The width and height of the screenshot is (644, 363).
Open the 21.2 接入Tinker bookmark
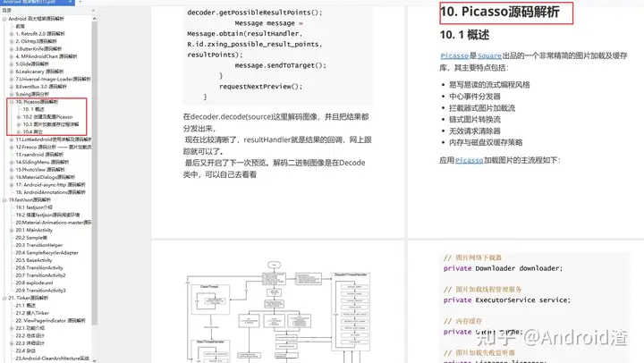(32, 313)
